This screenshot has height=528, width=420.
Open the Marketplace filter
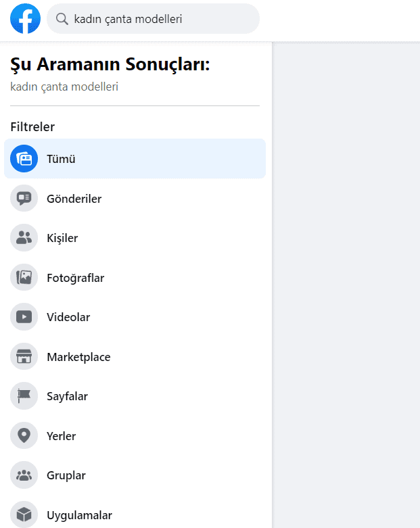tap(78, 357)
